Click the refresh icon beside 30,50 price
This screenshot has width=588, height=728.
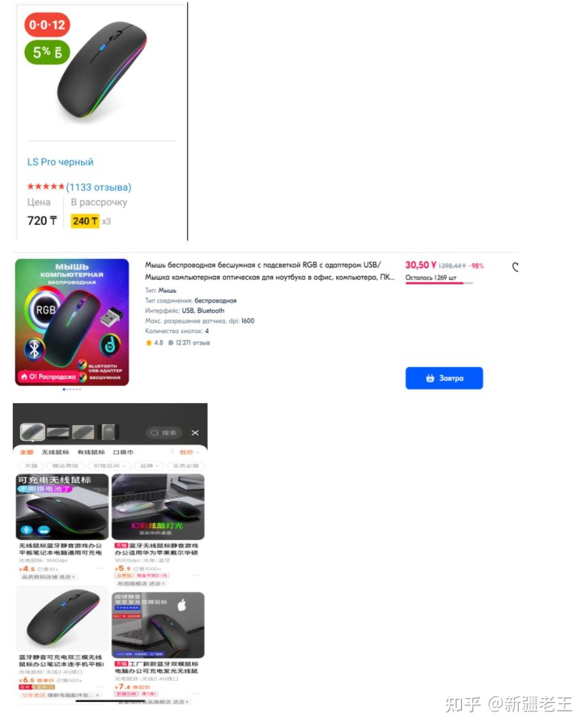(515, 267)
